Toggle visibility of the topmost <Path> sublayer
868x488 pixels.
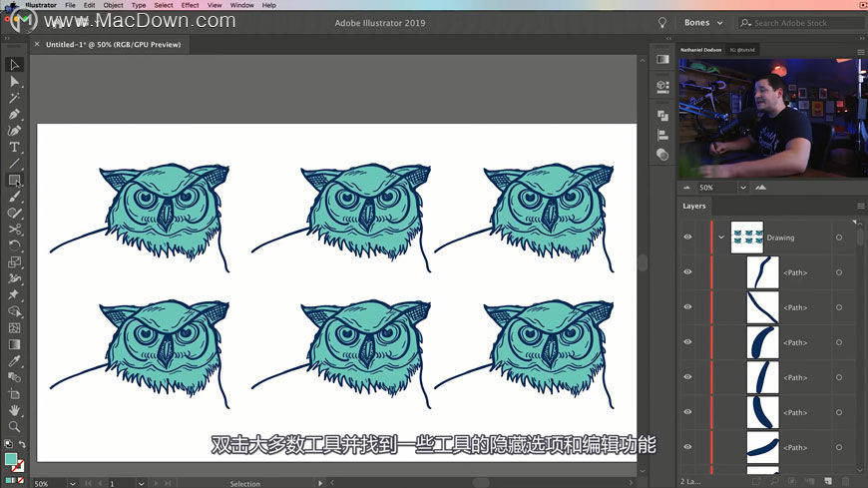tap(687, 272)
